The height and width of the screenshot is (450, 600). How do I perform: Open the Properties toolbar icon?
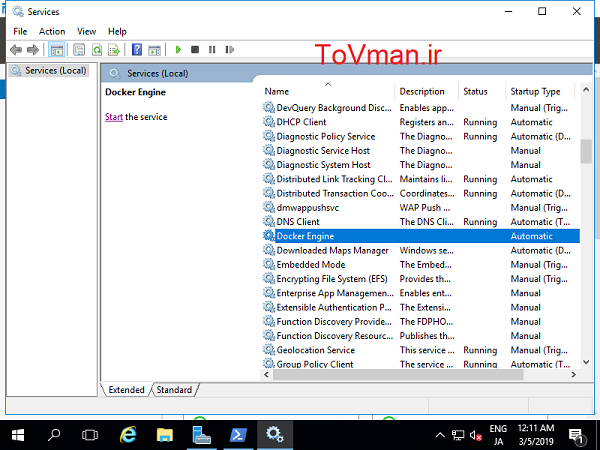[79, 50]
